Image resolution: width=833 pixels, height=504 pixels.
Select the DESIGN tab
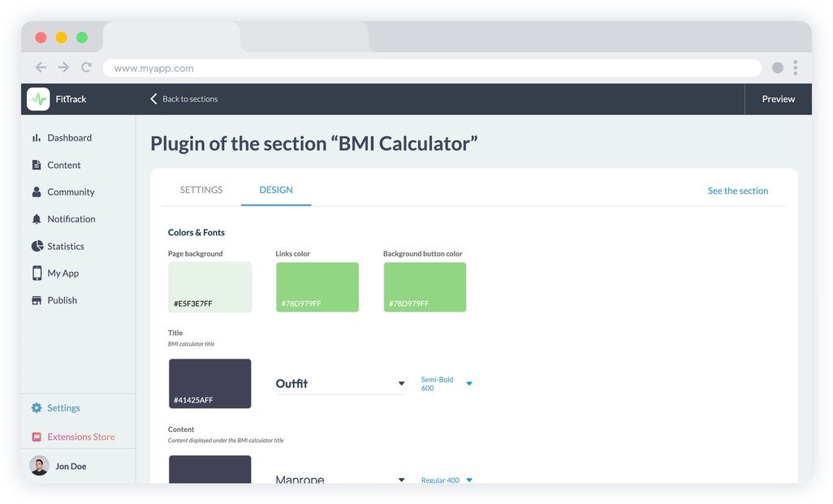276,190
